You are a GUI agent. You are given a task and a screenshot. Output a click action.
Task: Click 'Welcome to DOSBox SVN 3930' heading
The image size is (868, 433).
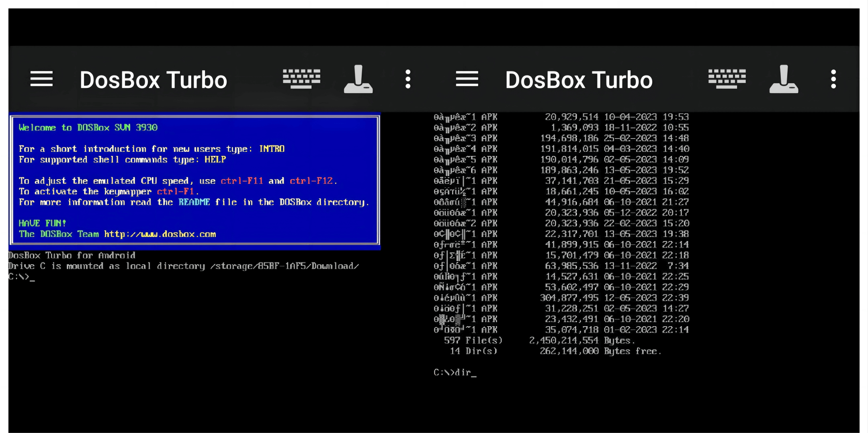tap(88, 128)
